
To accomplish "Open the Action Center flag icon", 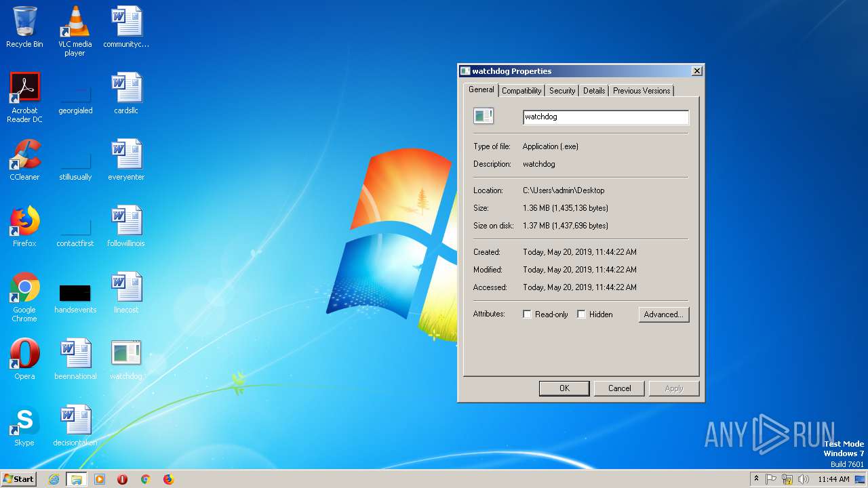I will (x=772, y=479).
